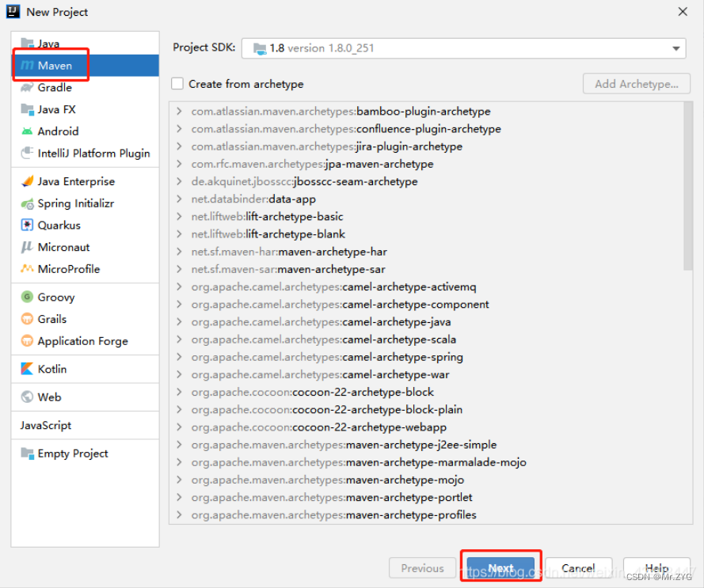
Task: Select maven-archetype-sar row
Action: click(426, 269)
